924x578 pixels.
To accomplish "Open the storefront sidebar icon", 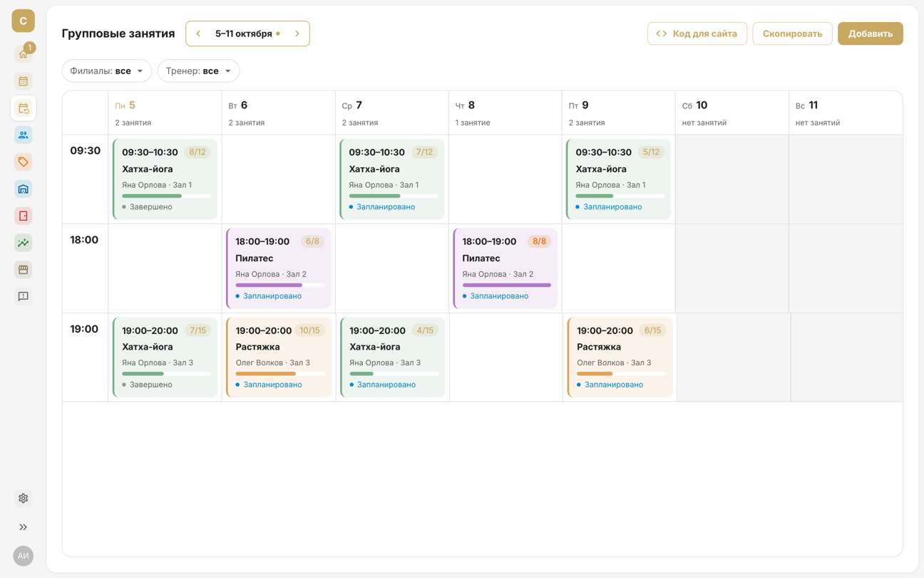I will (24, 270).
